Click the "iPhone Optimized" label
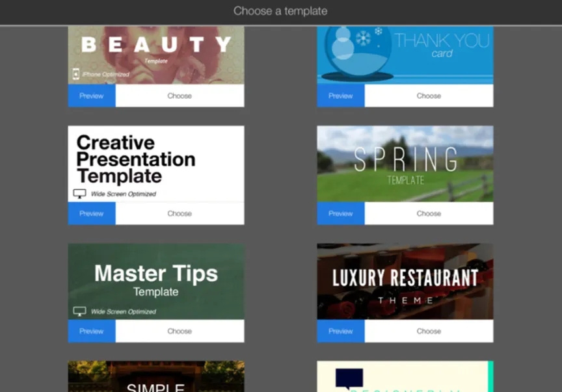The width and height of the screenshot is (562, 392). [106, 75]
